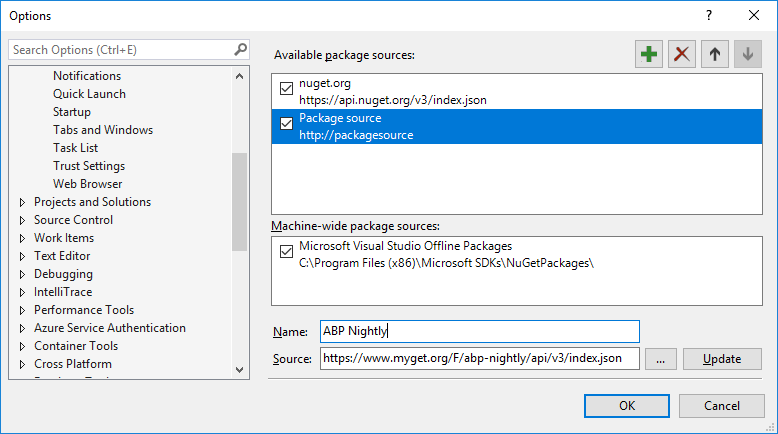
Task: Select Trust Settings in the options tree
Action: coord(89,166)
